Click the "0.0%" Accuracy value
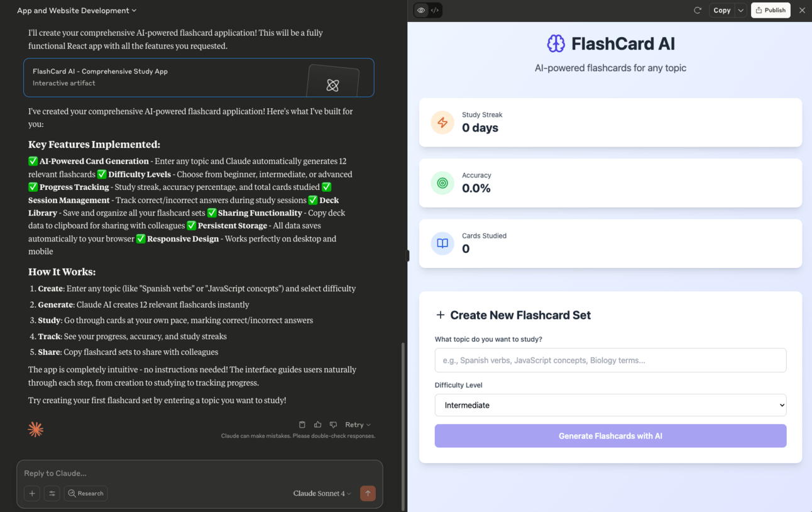 point(476,188)
